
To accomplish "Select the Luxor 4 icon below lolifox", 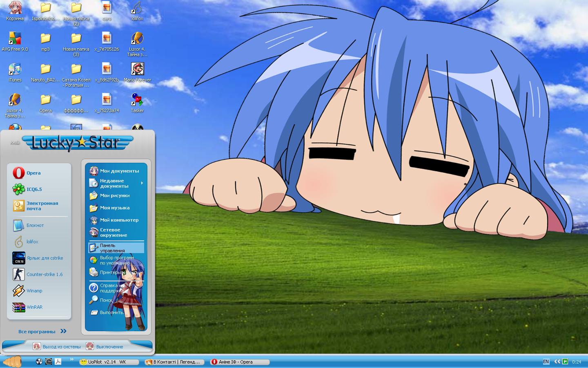I will [x=137, y=44].
